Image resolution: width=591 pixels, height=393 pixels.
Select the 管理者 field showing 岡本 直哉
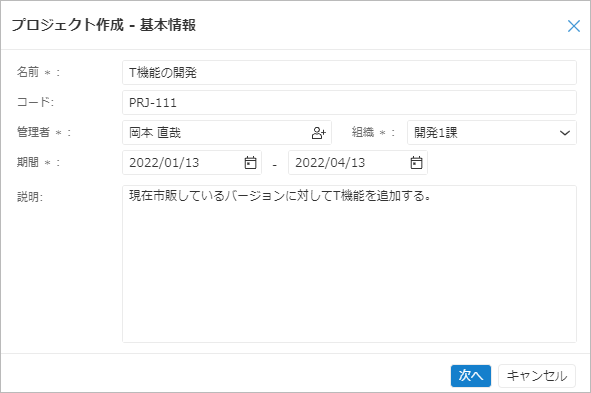pos(227,133)
